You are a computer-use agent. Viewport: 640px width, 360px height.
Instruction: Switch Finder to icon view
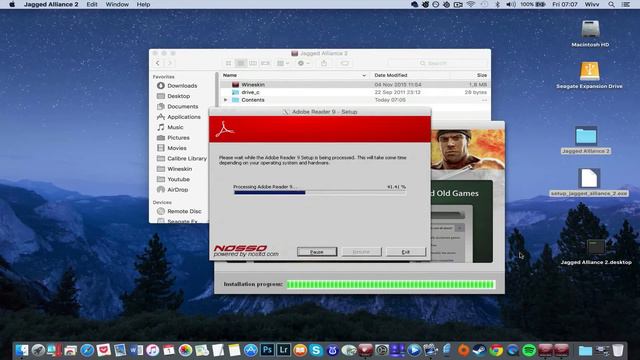click(x=229, y=63)
